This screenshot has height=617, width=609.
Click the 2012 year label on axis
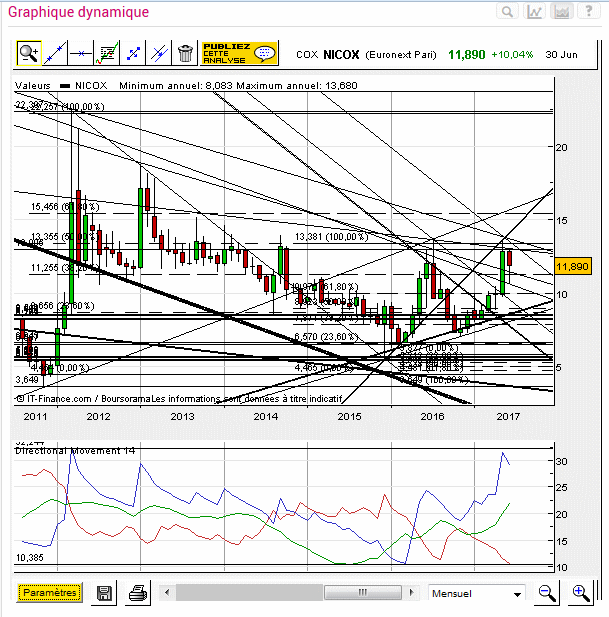pyautogui.click(x=98, y=416)
